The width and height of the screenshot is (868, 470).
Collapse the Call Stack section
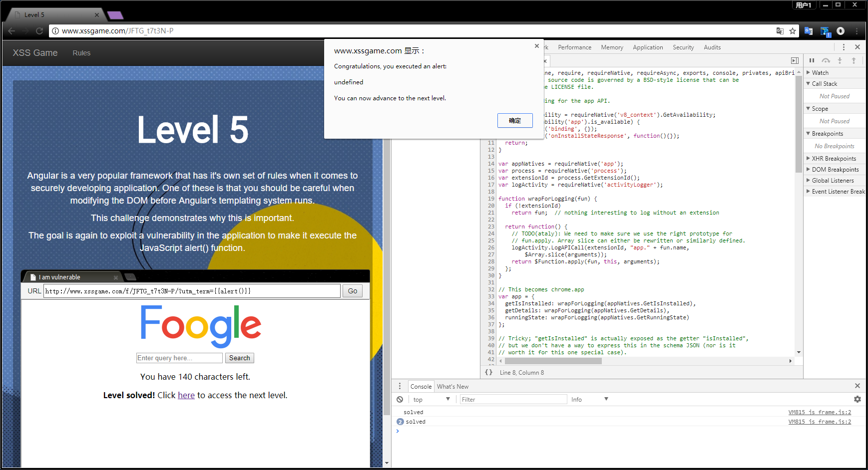pos(824,84)
